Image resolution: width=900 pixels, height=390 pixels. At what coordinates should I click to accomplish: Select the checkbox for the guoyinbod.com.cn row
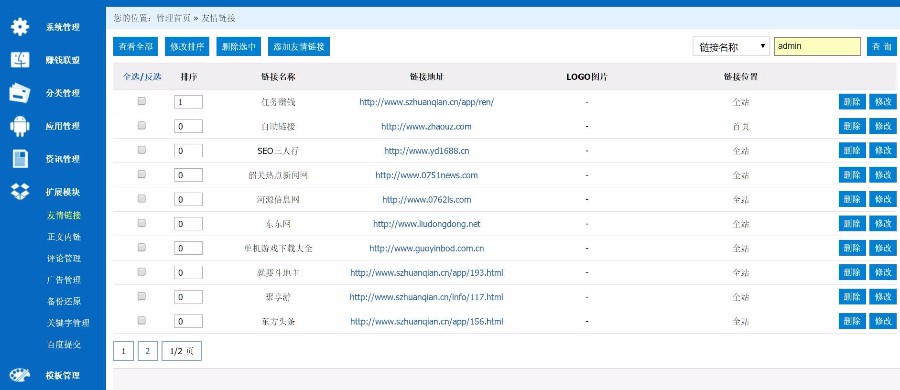click(142, 248)
